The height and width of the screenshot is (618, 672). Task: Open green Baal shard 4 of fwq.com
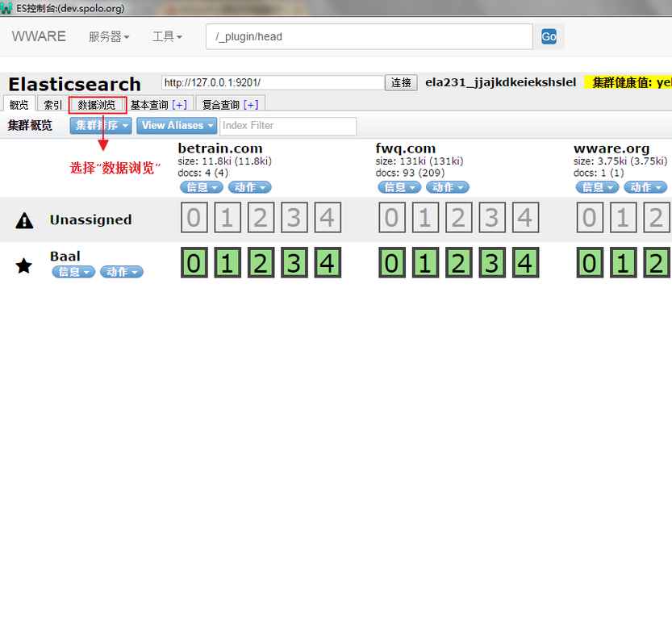pyautogui.click(x=525, y=262)
